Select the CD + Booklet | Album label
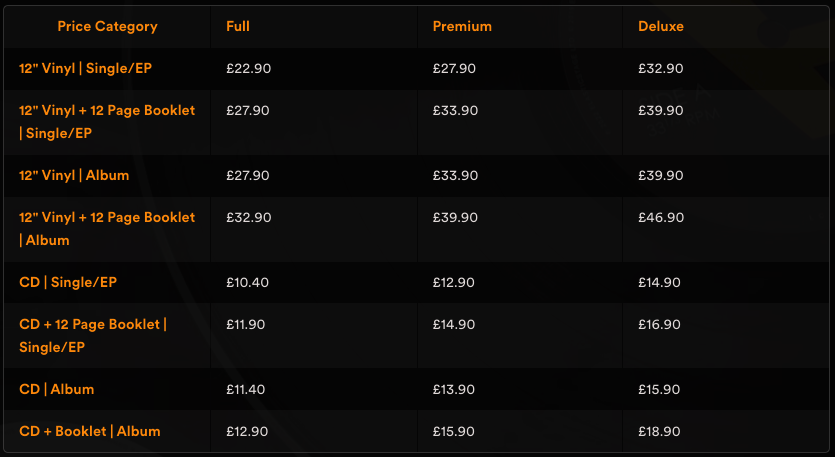This screenshot has height=457, width=835. pos(90,432)
